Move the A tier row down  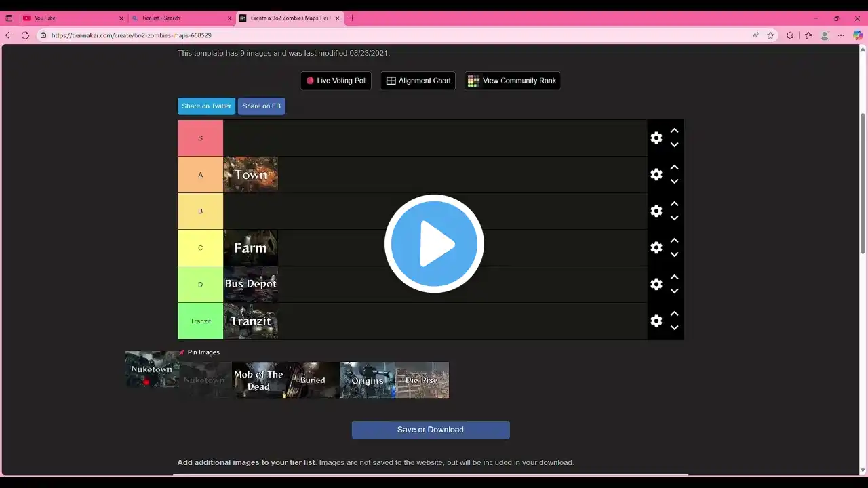point(674,181)
